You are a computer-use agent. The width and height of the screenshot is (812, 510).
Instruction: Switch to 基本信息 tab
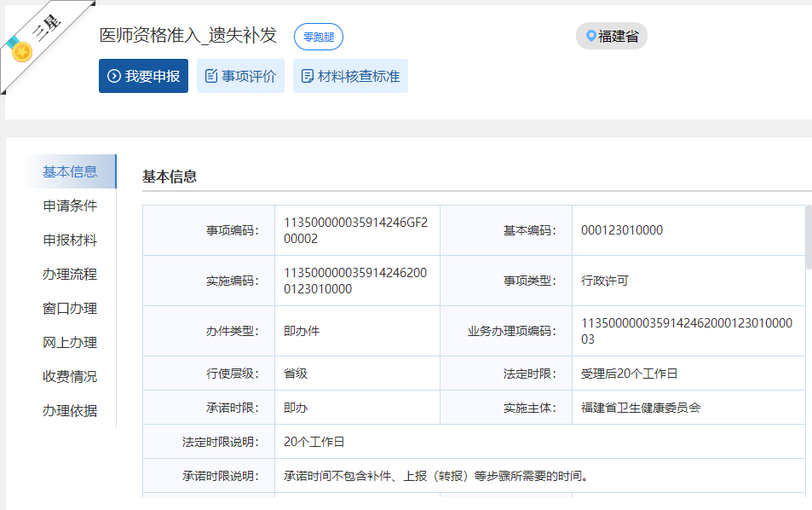(x=70, y=171)
